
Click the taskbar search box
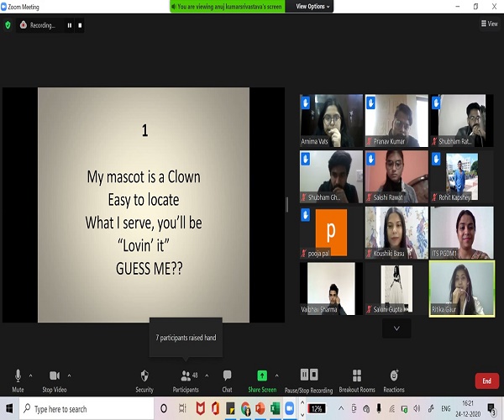coord(87,409)
